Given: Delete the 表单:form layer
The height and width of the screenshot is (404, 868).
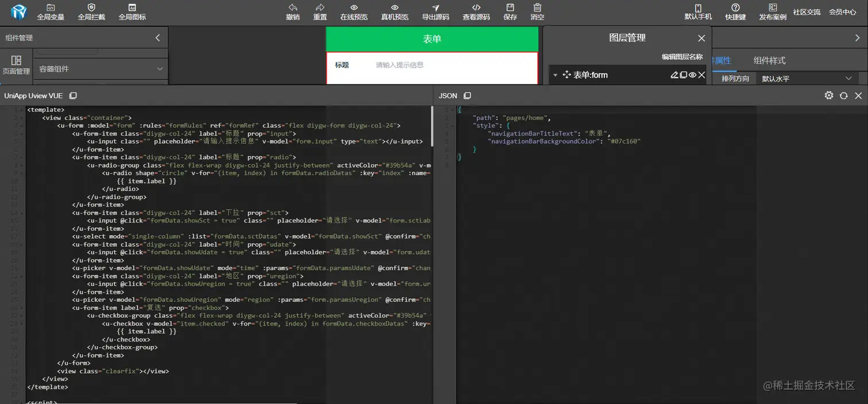Looking at the screenshot, I should point(702,75).
